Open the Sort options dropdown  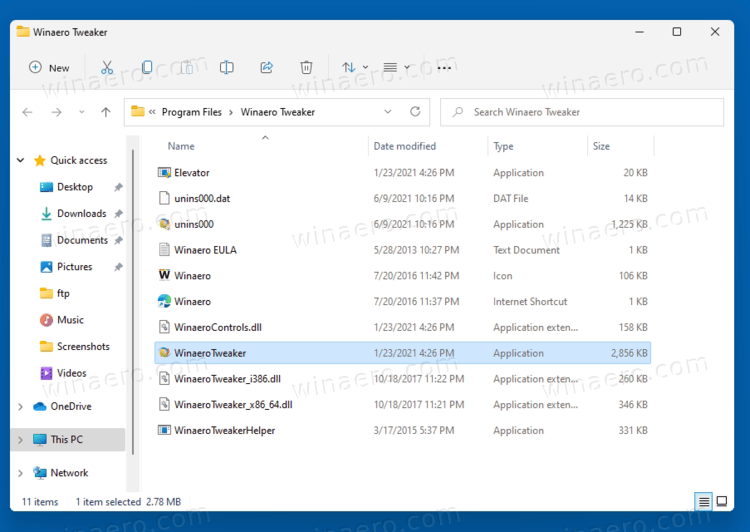click(x=354, y=67)
